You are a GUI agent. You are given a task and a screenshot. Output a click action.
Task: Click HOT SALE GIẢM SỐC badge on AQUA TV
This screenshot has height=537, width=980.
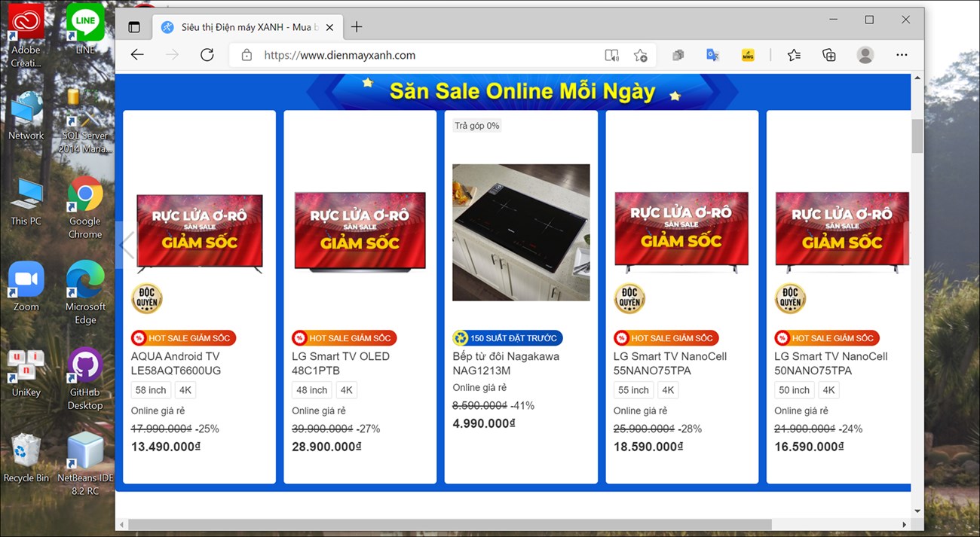pyautogui.click(x=183, y=338)
